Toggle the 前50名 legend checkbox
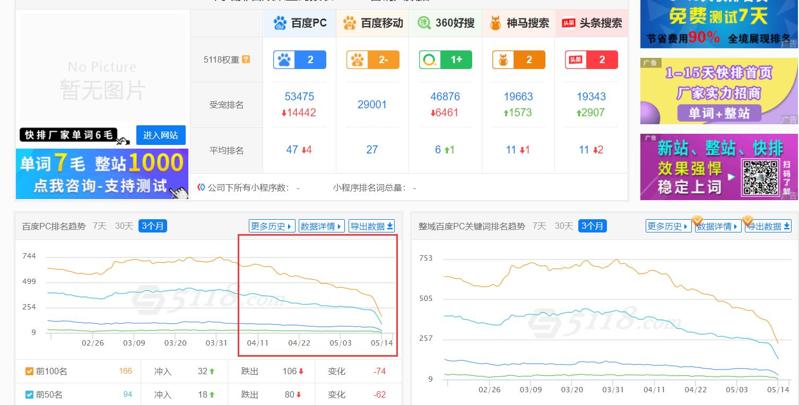Screen dimensions: 799x405 27,394
